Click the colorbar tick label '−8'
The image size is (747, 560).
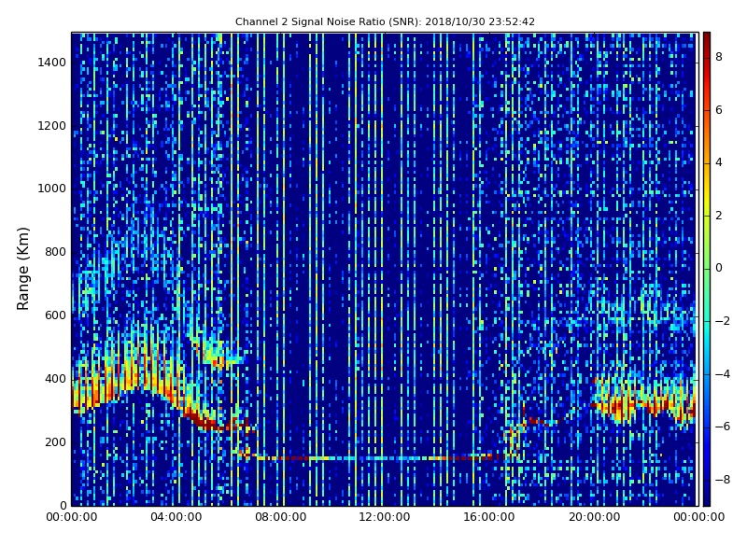click(x=723, y=480)
